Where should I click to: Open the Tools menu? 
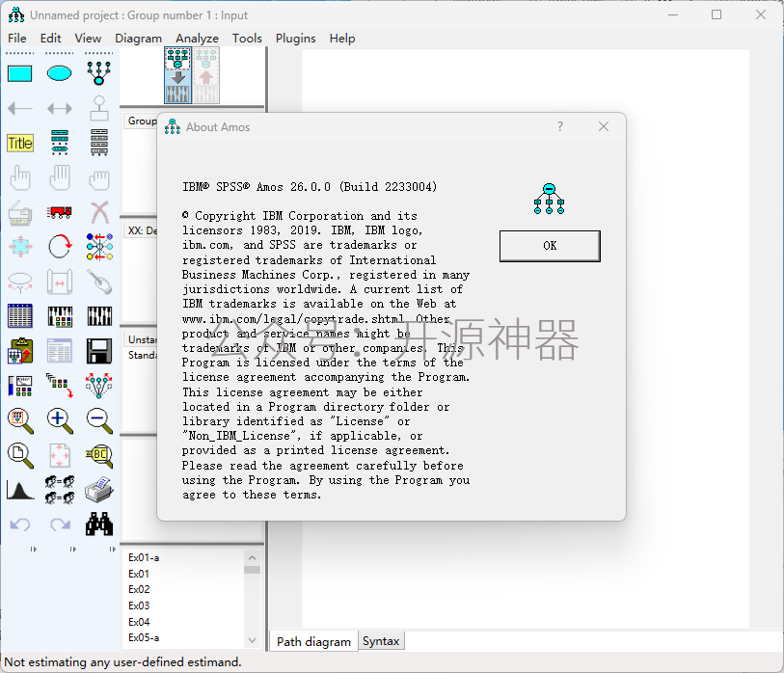point(247,39)
